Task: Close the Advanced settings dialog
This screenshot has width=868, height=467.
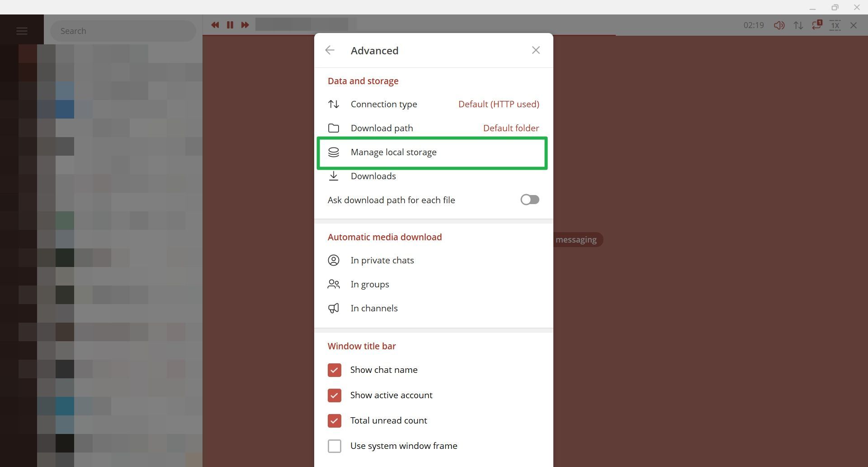Action: (536, 50)
